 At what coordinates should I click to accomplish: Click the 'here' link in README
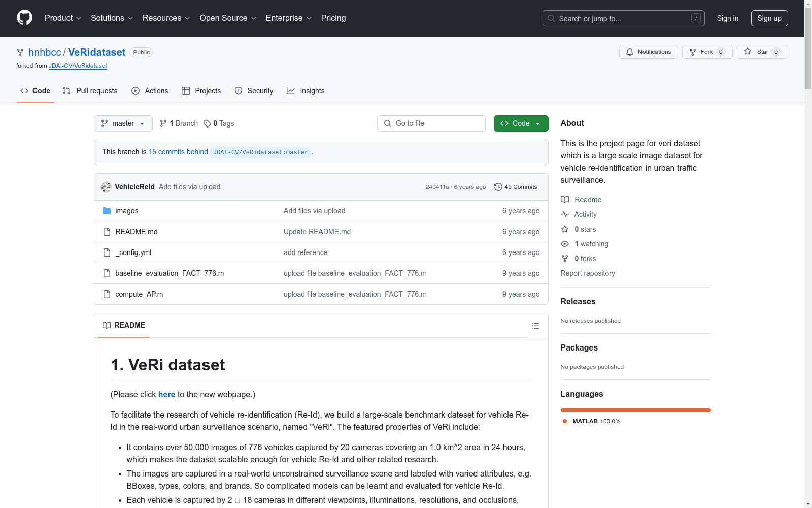tap(166, 394)
